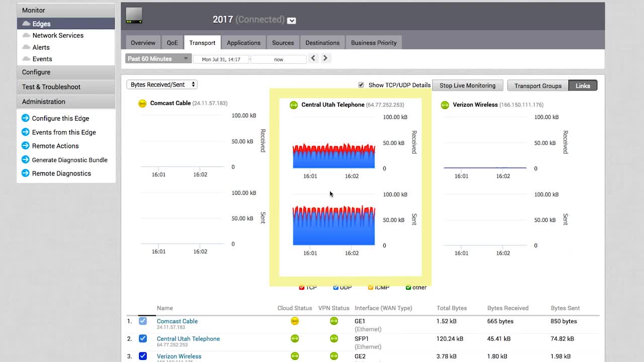644x362 pixels.
Task: Click the cloud icon beside Events
Action: [x=26, y=59]
